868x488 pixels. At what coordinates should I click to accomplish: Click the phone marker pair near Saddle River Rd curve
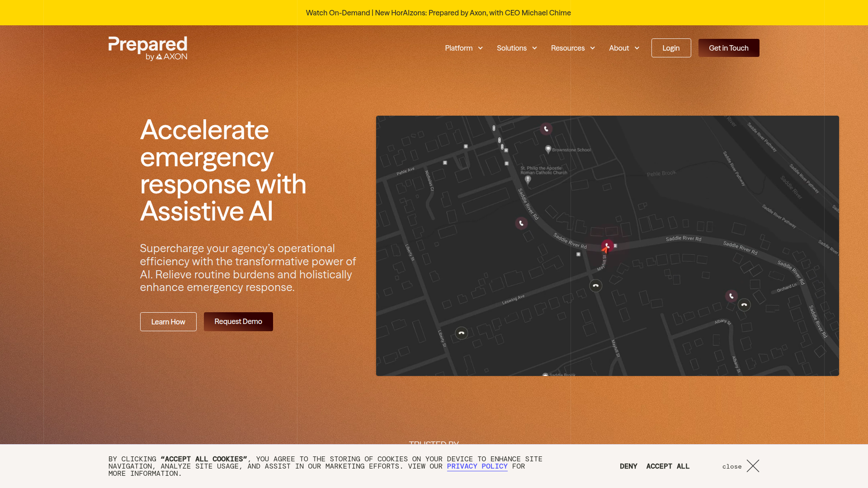click(x=737, y=300)
